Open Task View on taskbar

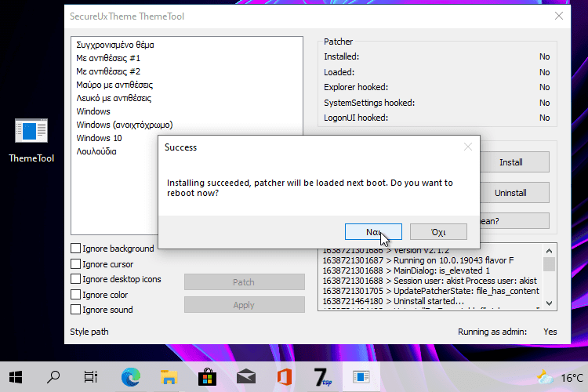[91, 377]
